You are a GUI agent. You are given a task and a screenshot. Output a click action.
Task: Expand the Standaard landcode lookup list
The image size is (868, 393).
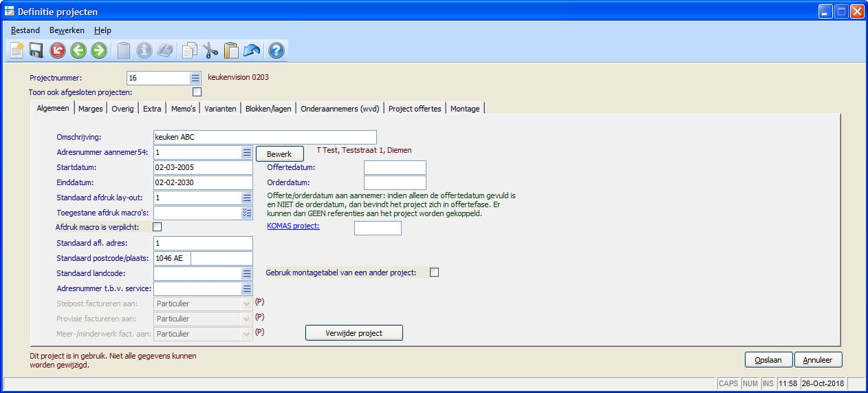247,273
